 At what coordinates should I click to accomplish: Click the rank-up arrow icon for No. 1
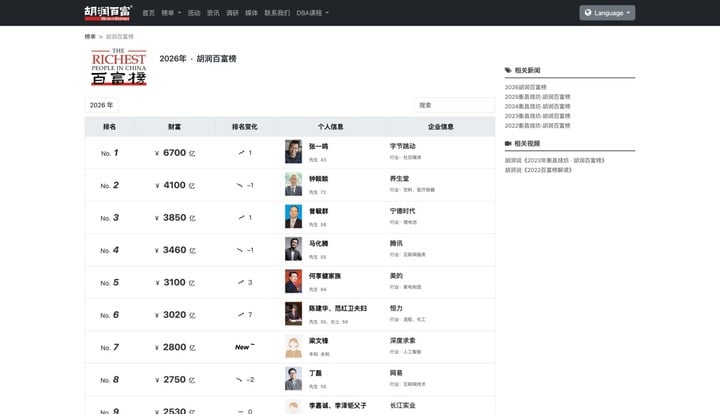coord(241,152)
